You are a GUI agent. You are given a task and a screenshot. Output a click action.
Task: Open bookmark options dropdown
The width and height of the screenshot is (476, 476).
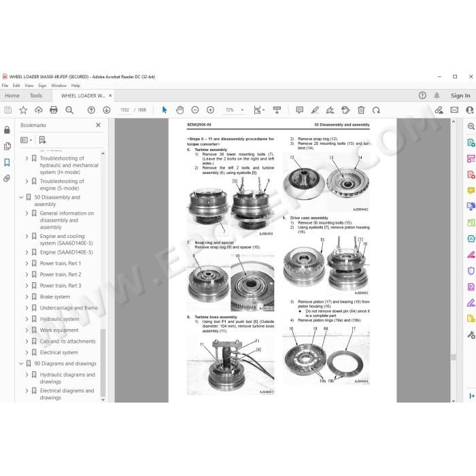(x=26, y=140)
